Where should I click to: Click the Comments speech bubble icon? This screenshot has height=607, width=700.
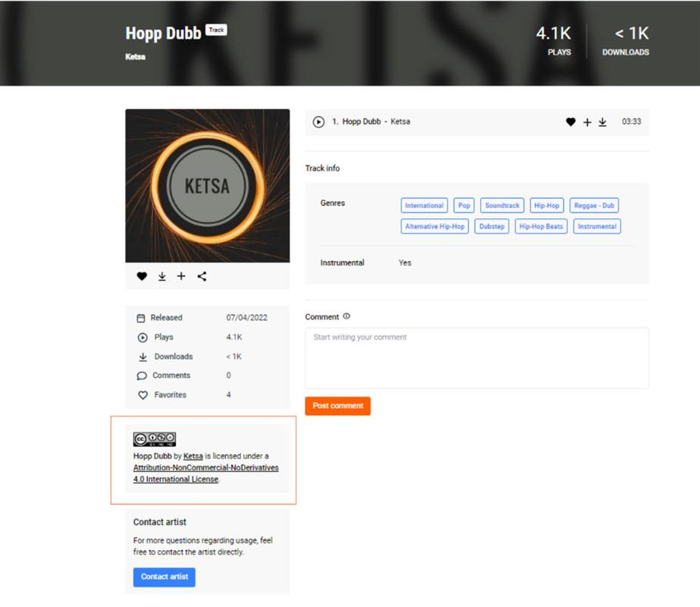point(142,376)
